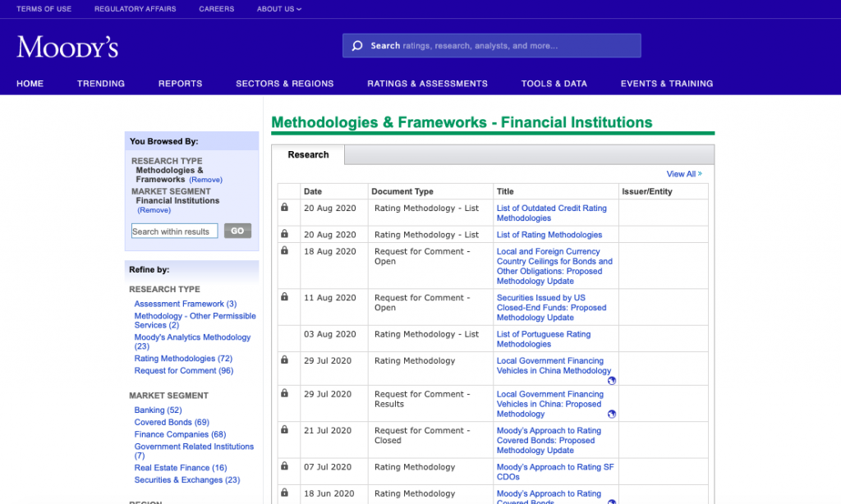Open the Regulatory Affairs link
841x504 pixels.
[x=136, y=9]
